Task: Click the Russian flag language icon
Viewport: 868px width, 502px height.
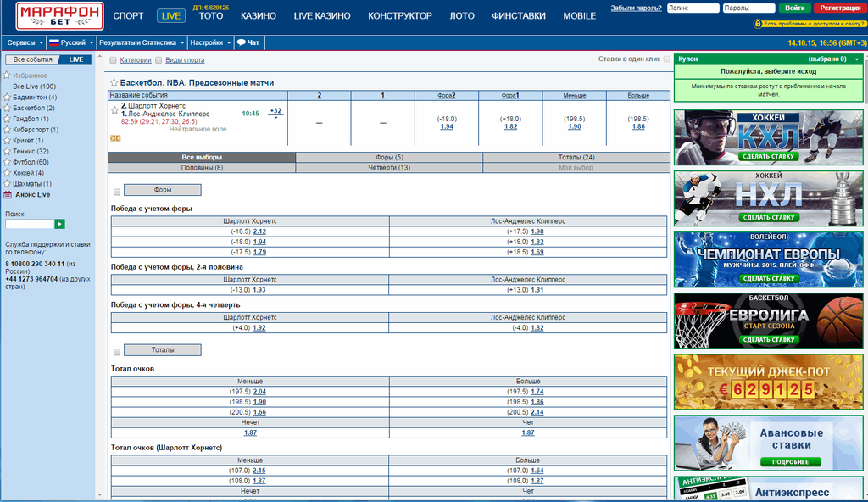Action: coord(53,42)
